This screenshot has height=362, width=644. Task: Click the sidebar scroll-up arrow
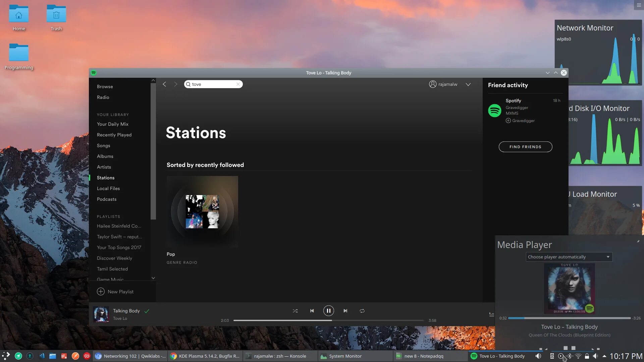[153, 80]
